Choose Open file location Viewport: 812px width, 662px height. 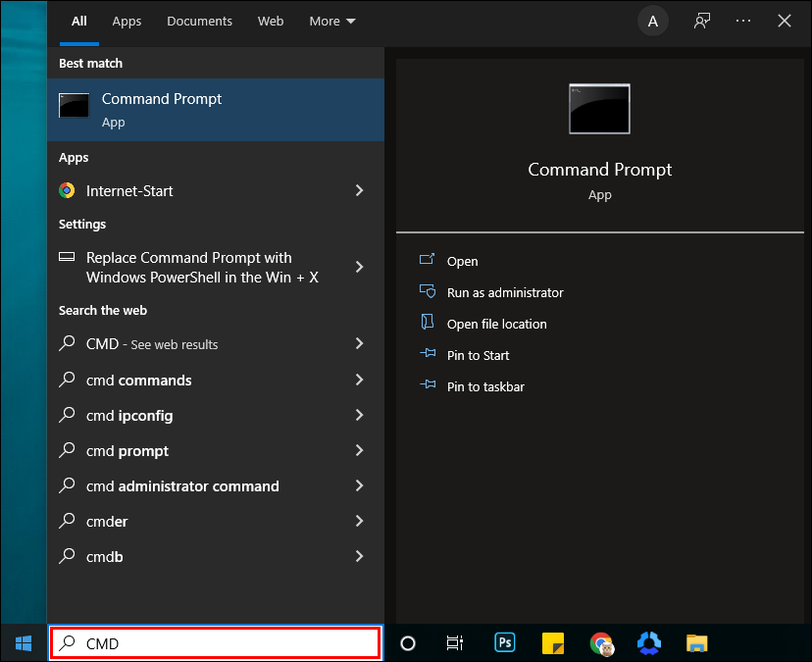click(x=496, y=324)
